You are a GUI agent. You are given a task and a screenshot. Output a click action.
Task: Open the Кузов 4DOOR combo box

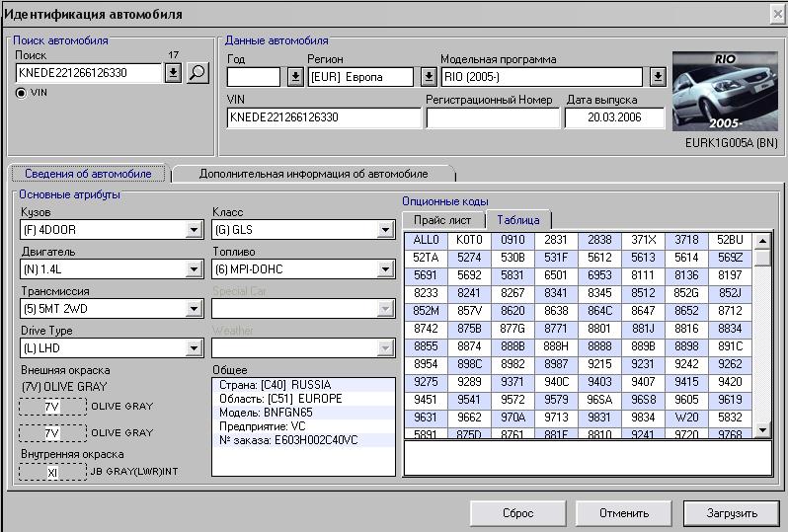click(194, 230)
